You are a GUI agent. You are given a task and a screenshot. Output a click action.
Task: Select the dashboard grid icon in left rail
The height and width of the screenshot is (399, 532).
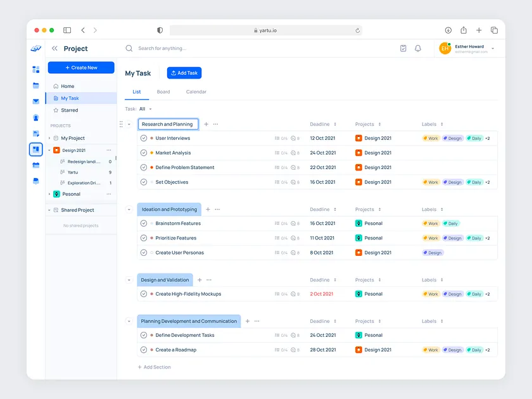[x=36, y=70]
